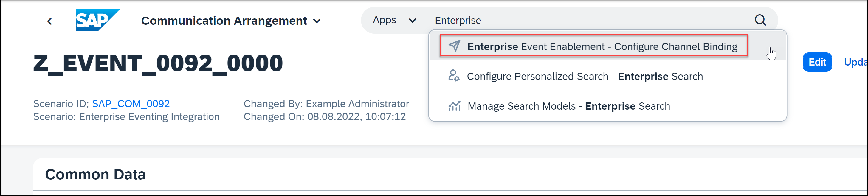The image size is (868, 196).
Task: Open the SAP_COM_0092 scenario link
Action: [131, 104]
